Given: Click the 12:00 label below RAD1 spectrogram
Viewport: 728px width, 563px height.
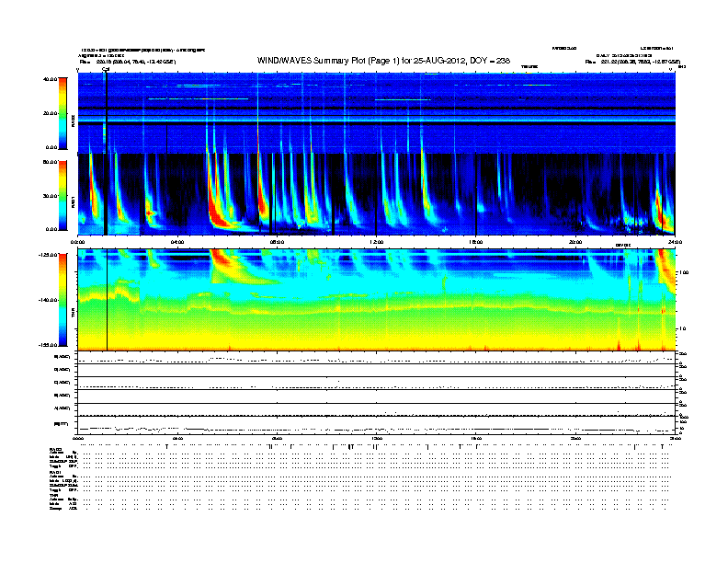Looking at the screenshot, I should point(376,242).
